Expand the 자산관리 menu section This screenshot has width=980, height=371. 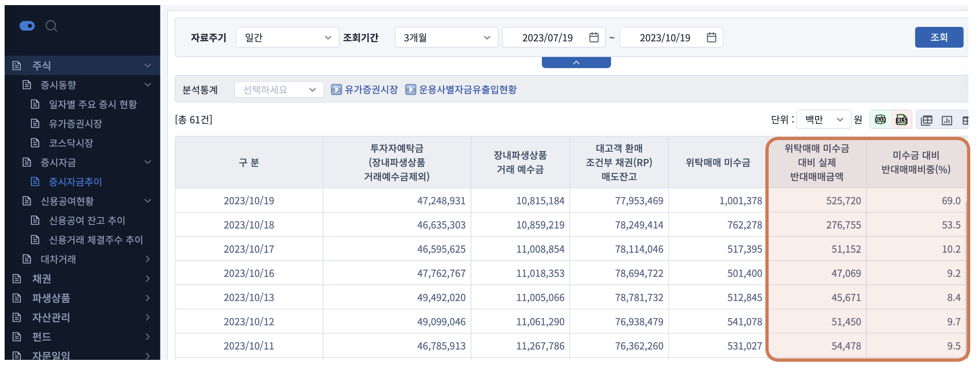pos(148,317)
